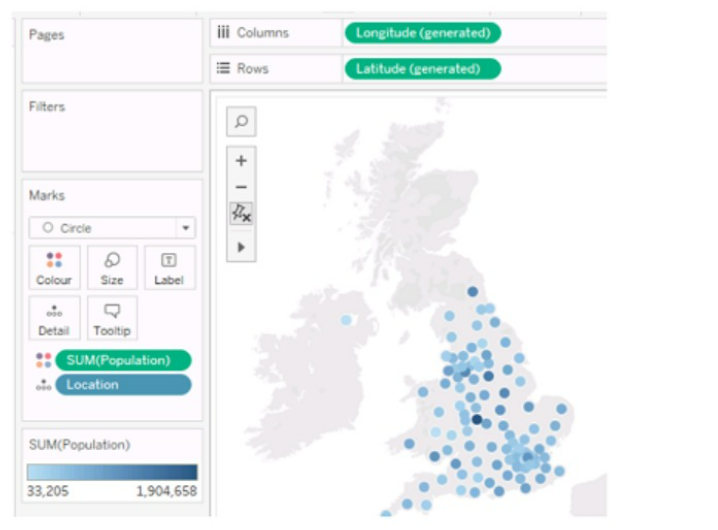Open the Colour marks card
718x530 pixels.
click(54, 268)
